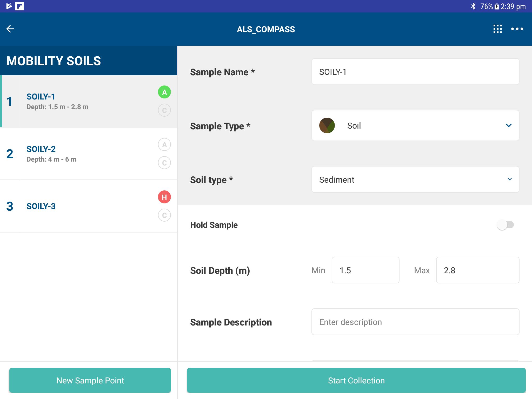Tap the A badge on SOILY-2

tap(164, 144)
